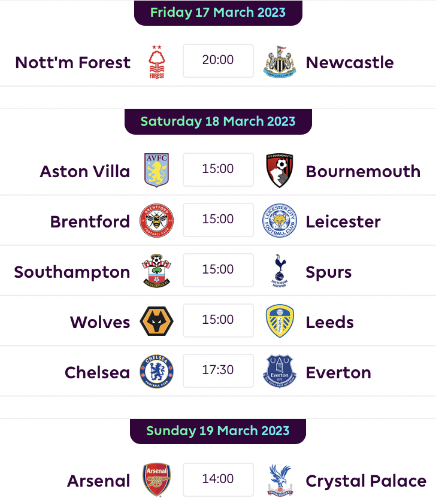
Task: Select the Wolves wolf-head badge
Action: point(156,321)
